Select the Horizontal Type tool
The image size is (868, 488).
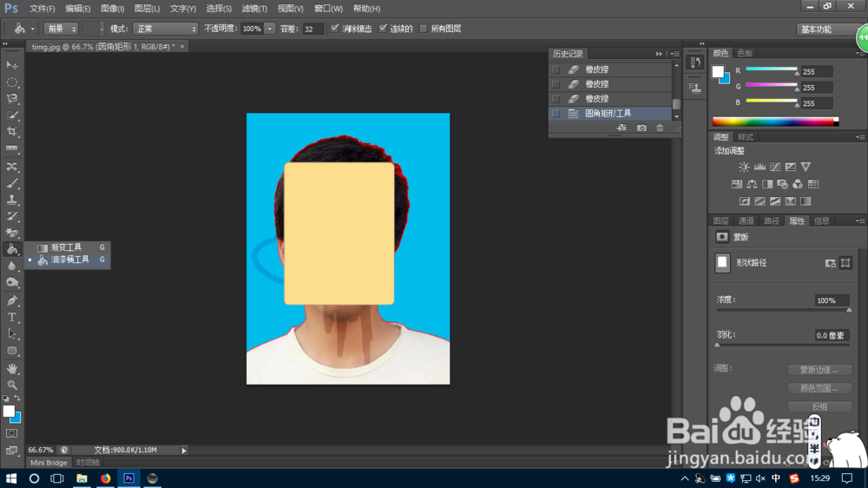click(12, 317)
